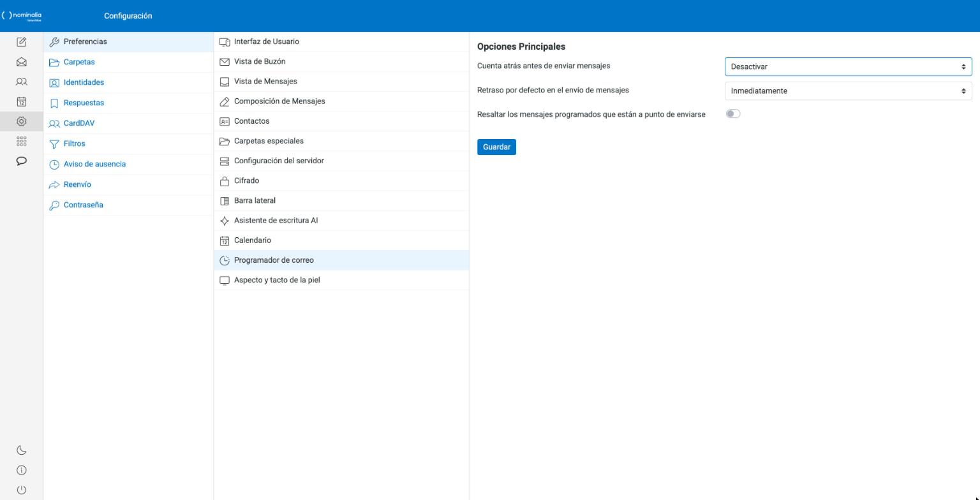Open Contraseña settings section
The width and height of the screenshot is (980, 500).
pyautogui.click(x=128, y=205)
